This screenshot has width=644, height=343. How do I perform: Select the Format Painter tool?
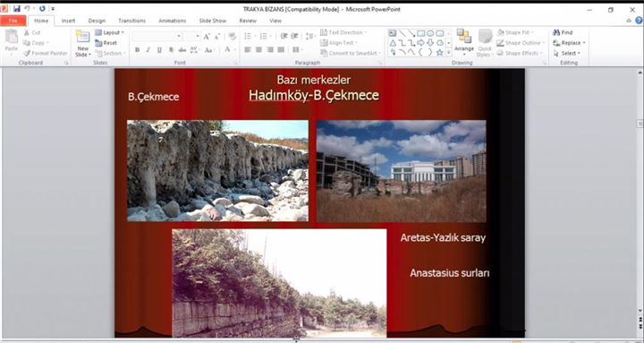[x=46, y=53]
